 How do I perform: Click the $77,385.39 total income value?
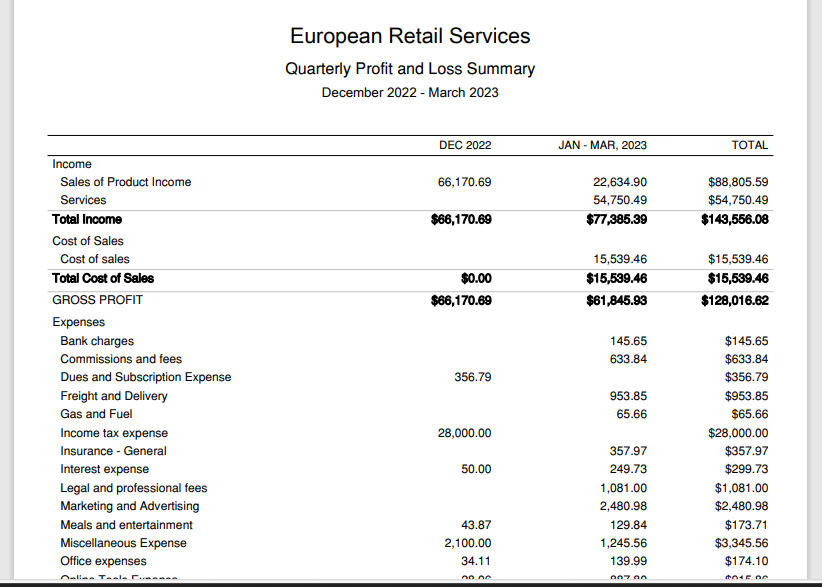pyautogui.click(x=617, y=220)
